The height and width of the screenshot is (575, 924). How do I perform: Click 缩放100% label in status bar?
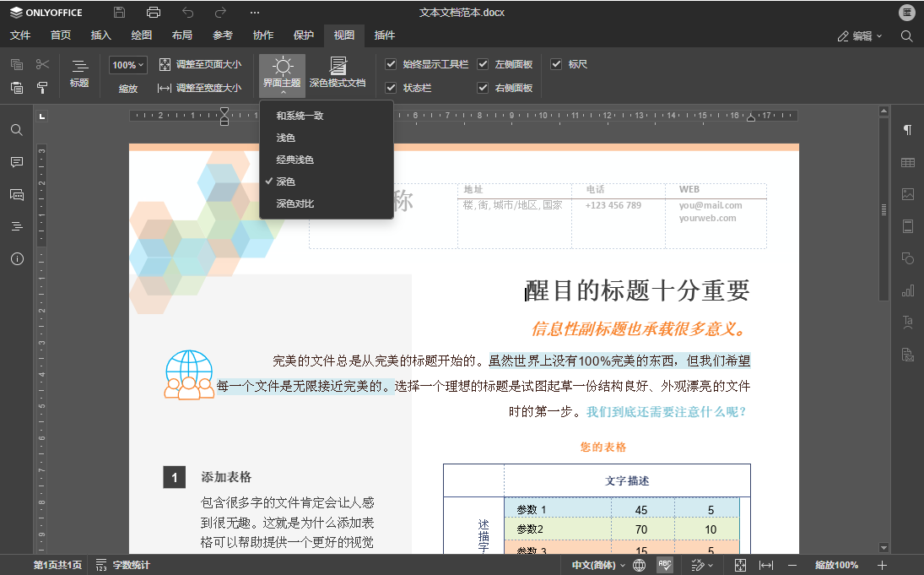pos(837,565)
